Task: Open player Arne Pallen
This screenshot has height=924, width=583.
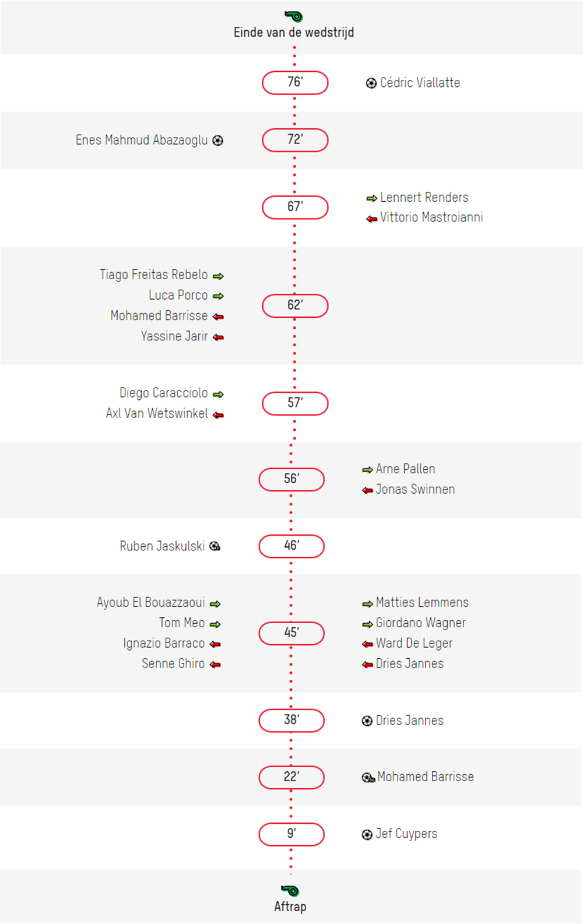Action: [x=406, y=469]
